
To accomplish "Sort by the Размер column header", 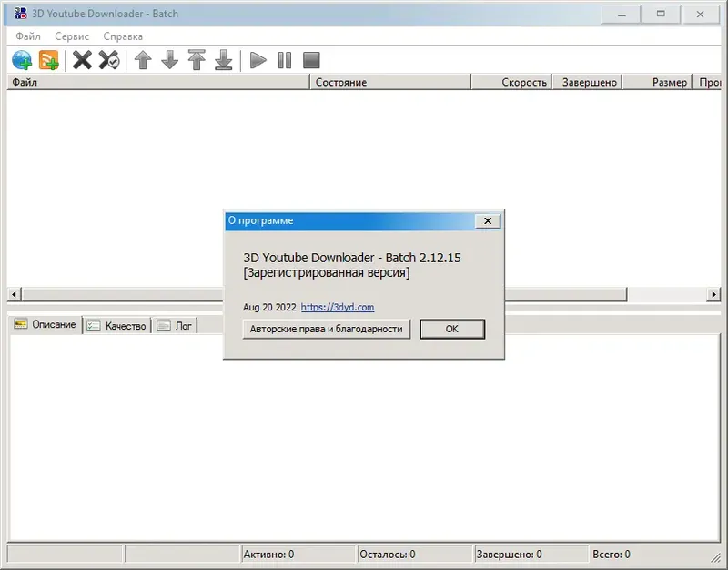I will pyautogui.click(x=657, y=82).
